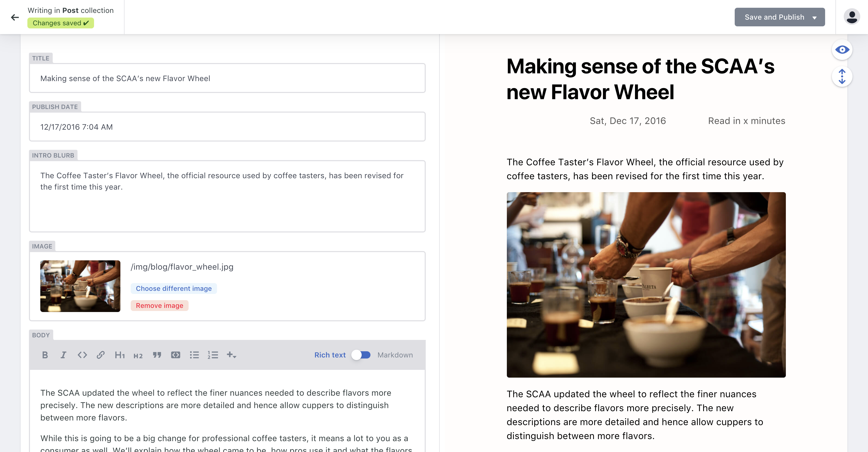The image size is (868, 452).
Task: Insert a hyperlink in the body text
Action: 100,355
